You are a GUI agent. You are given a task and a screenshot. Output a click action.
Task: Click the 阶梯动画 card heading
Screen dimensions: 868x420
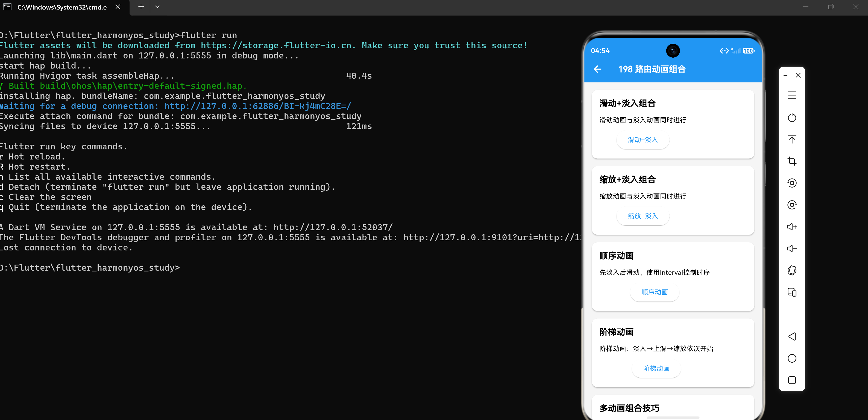pyautogui.click(x=616, y=332)
